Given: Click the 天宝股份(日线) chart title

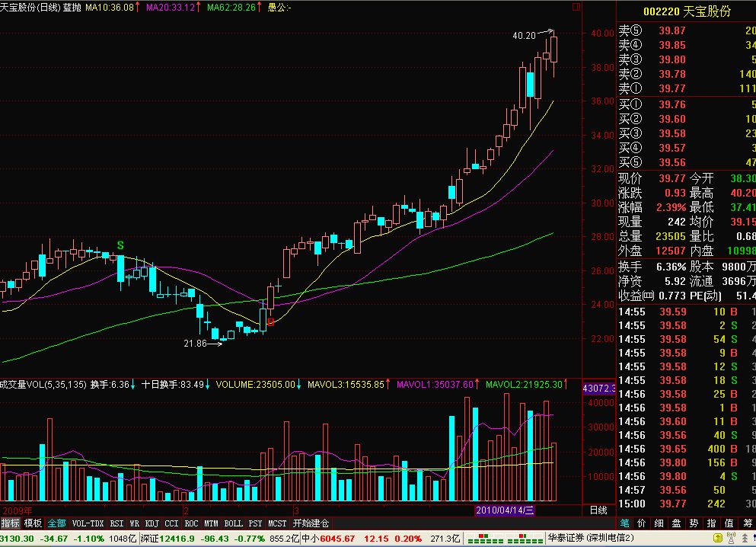Looking at the screenshot, I should 30,7.
